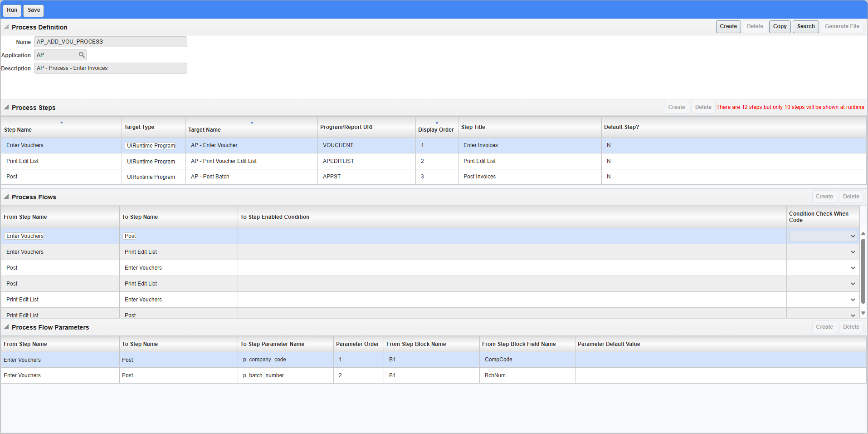Viewport: 868px width, 434px height.
Task: Open Condition dropdown for Post to Print Edit List
Action: [853, 284]
